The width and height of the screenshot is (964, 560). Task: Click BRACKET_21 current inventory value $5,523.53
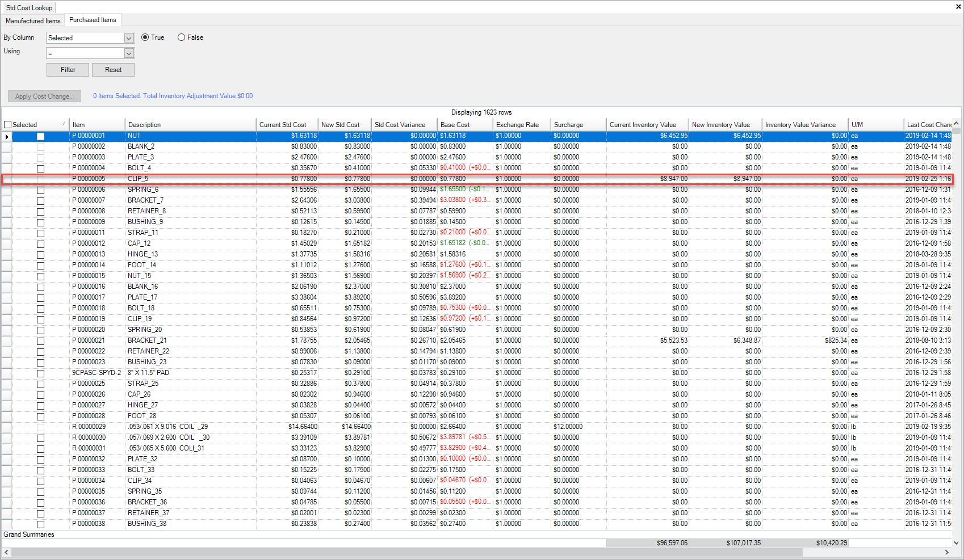click(x=673, y=340)
